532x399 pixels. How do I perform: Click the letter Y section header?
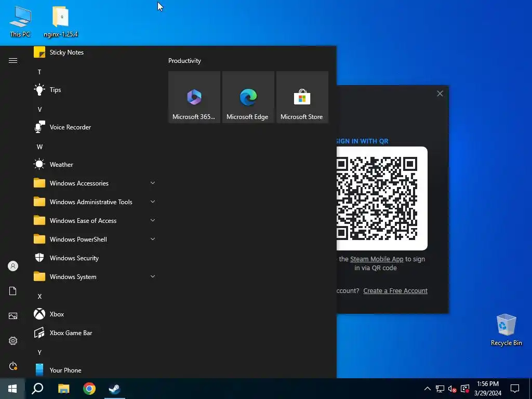(39, 352)
